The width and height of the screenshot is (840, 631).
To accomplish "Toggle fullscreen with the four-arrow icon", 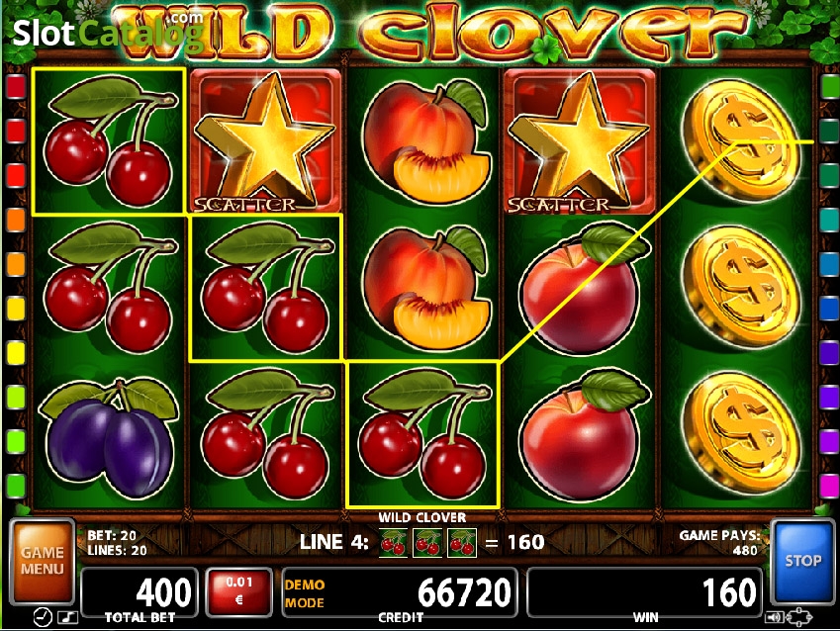I will (x=799, y=617).
